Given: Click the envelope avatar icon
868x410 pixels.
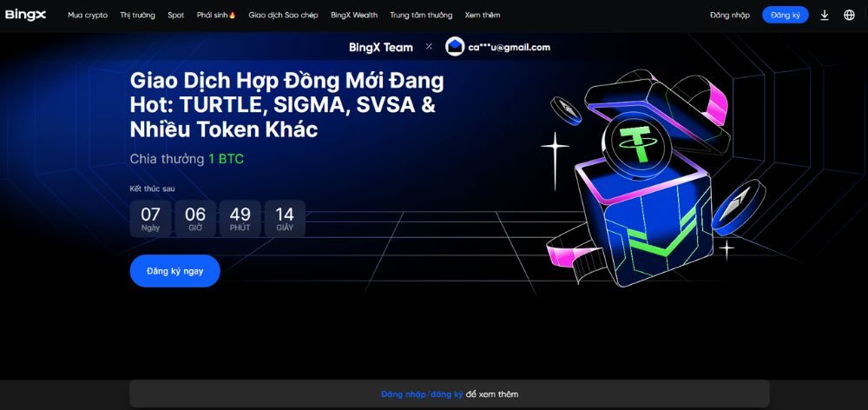Looking at the screenshot, I should pyautogui.click(x=455, y=47).
